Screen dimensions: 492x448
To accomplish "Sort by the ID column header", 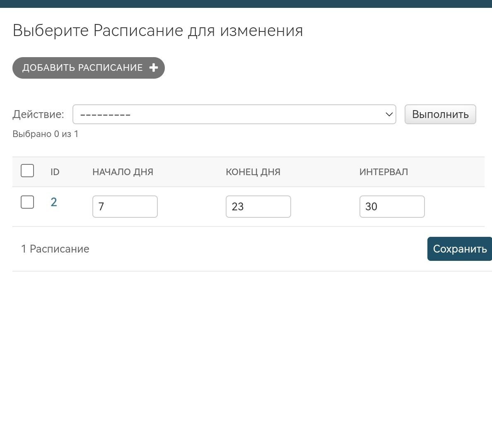I will pyautogui.click(x=55, y=172).
